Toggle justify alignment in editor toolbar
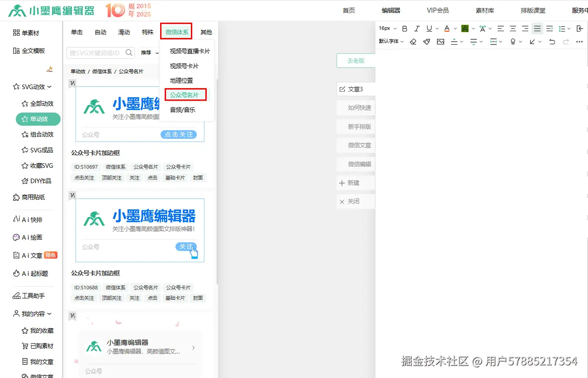Image resolution: width=588 pixels, height=378 pixels. (x=537, y=28)
